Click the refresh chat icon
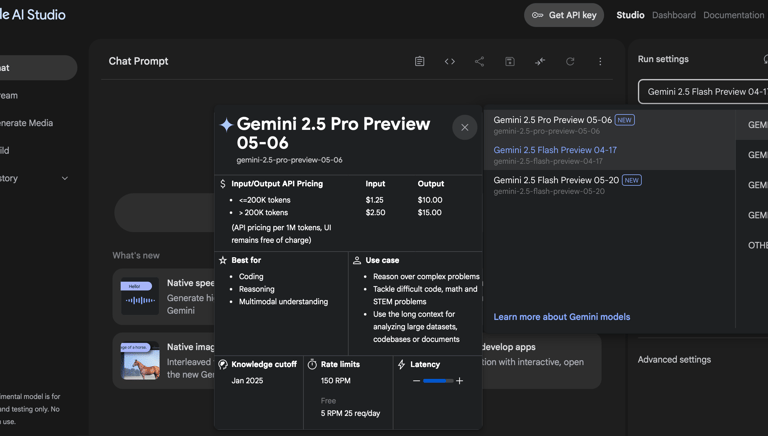 tap(570, 62)
